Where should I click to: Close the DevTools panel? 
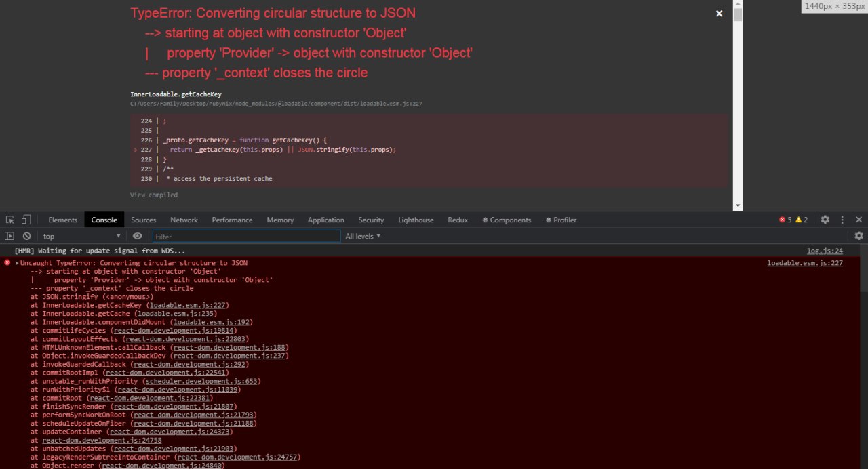click(859, 220)
